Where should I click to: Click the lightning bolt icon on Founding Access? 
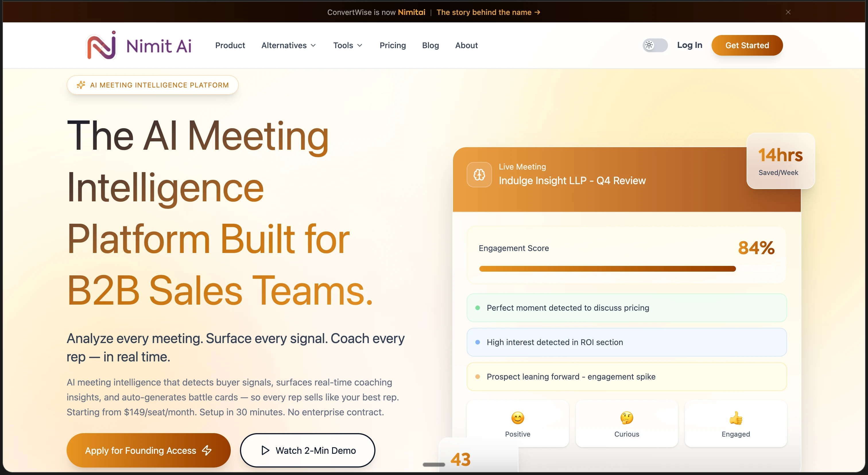[x=207, y=450]
